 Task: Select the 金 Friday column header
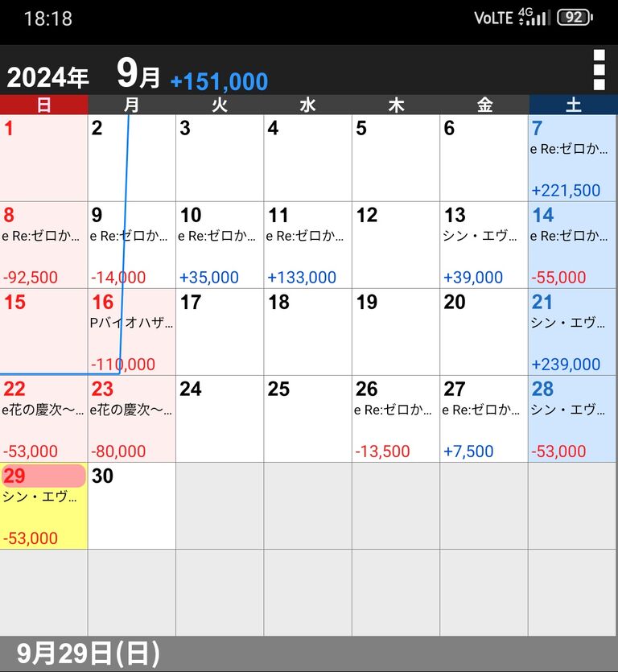[484, 105]
